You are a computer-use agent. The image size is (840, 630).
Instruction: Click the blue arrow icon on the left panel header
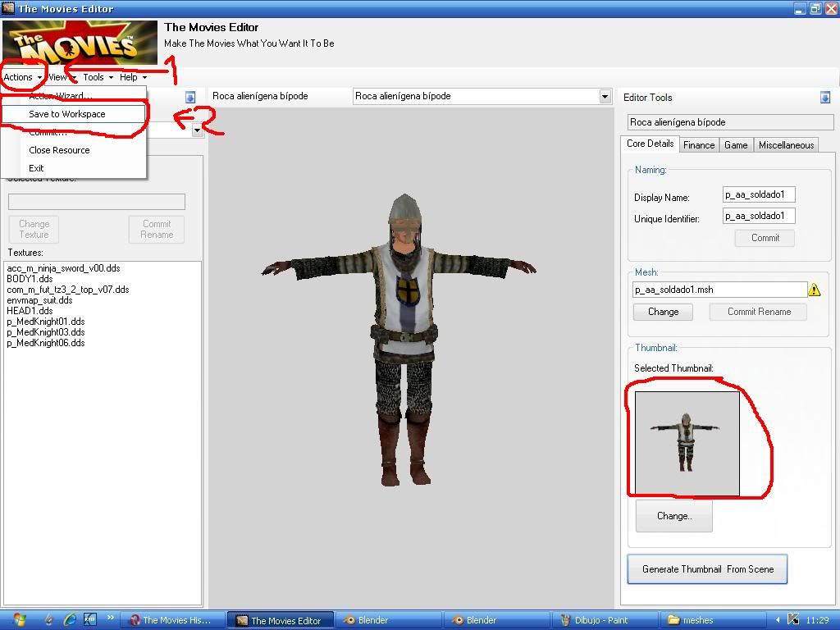click(190, 97)
